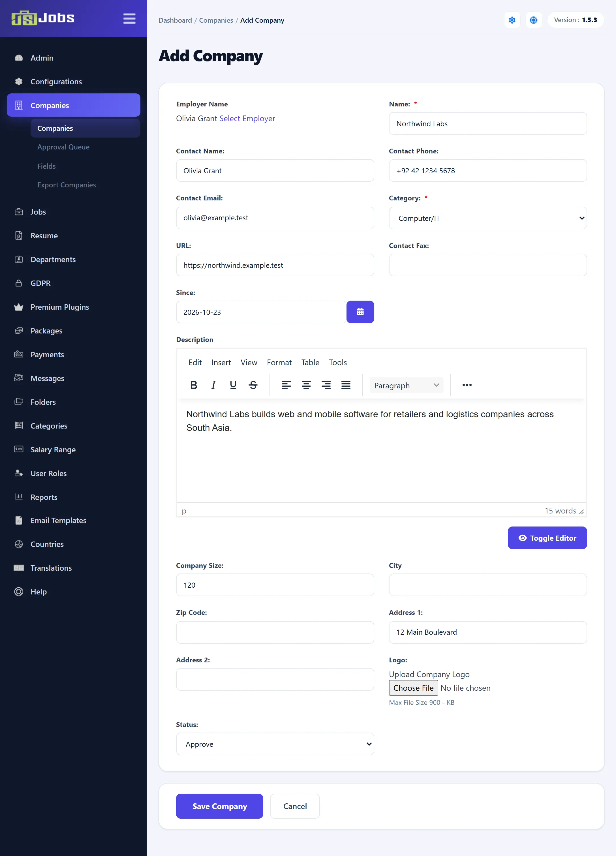Click Choose File to upload logo
This screenshot has width=616, height=856.
[x=413, y=688]
